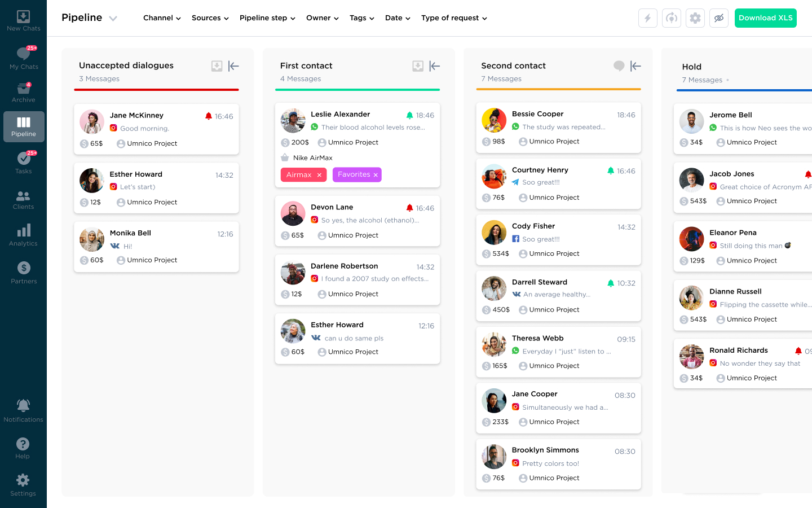Image resolution: width=812 pixels, height=508 pixels.
Task: Open New Chats in the sidebar
Action: (23, 21)
